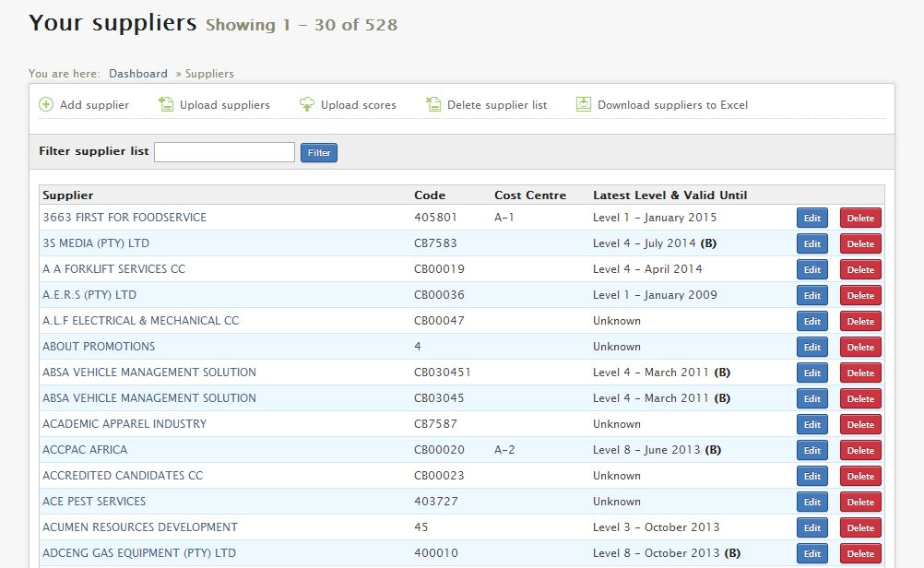Delete A.L.F ELECTRICAL & MECHANICAL CC
924x568 pixels.
click(x=860, y=322)
